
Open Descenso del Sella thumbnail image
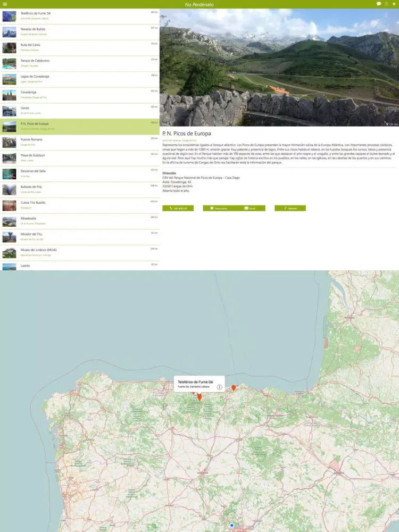pos(9,174)
